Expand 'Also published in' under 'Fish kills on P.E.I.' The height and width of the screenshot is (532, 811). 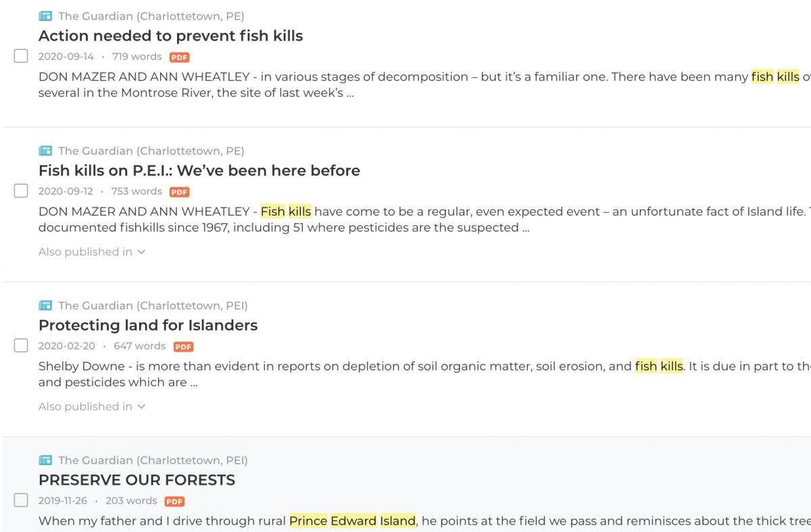tap(92, 252)
